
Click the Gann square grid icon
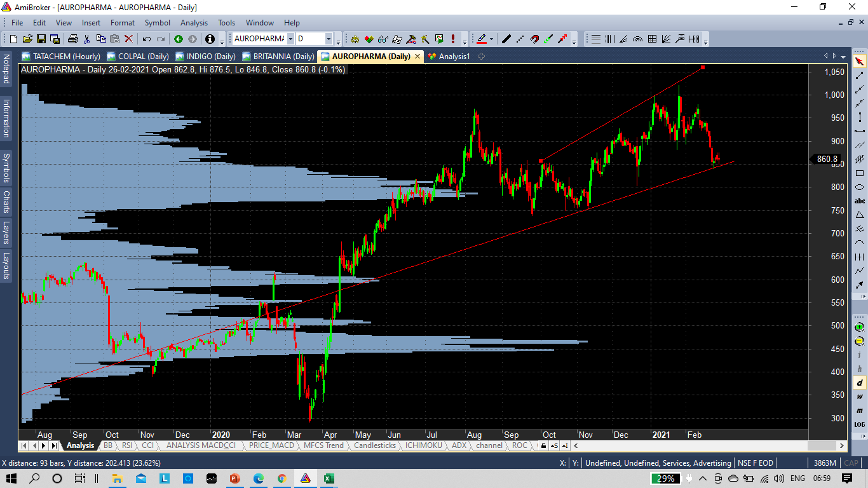[x=652, y=39]
